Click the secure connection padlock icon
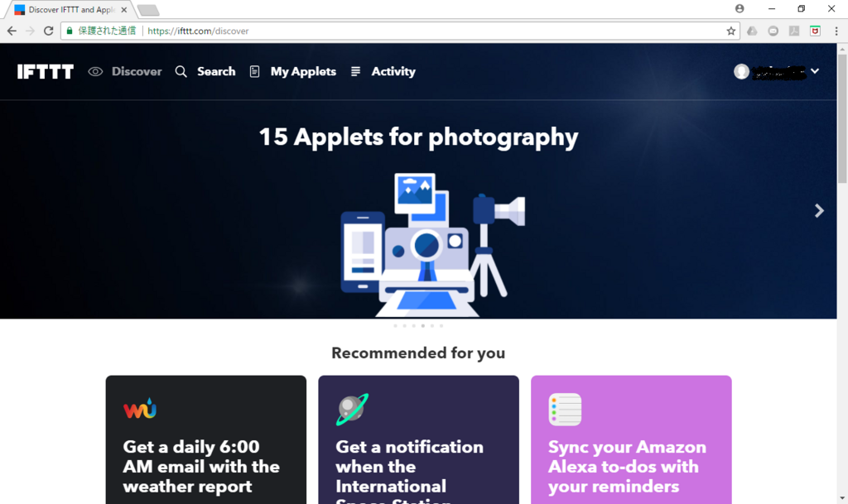 click(x=70, y=31)
